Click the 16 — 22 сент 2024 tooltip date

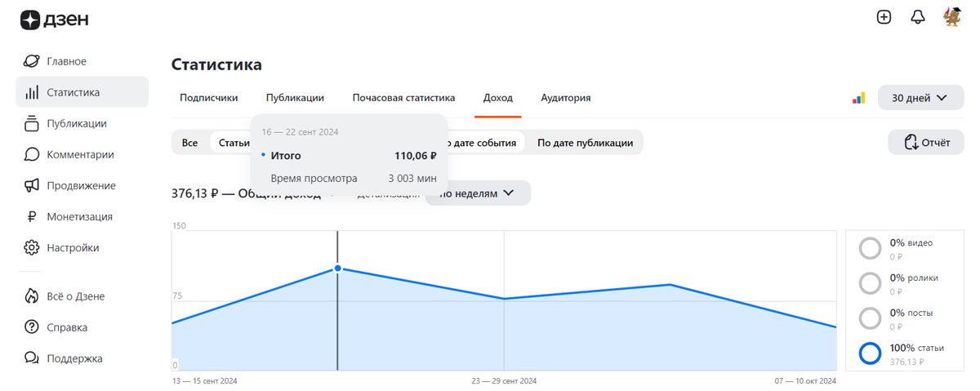pos(300,131)
